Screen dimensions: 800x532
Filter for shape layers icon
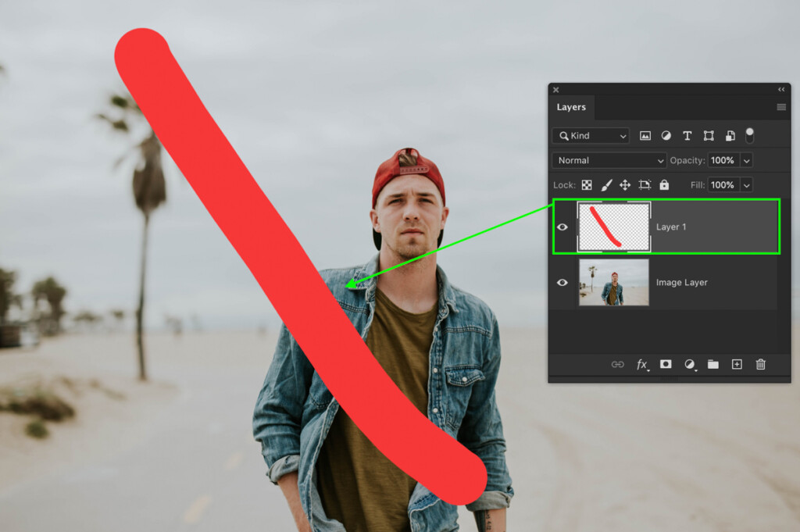709,136
